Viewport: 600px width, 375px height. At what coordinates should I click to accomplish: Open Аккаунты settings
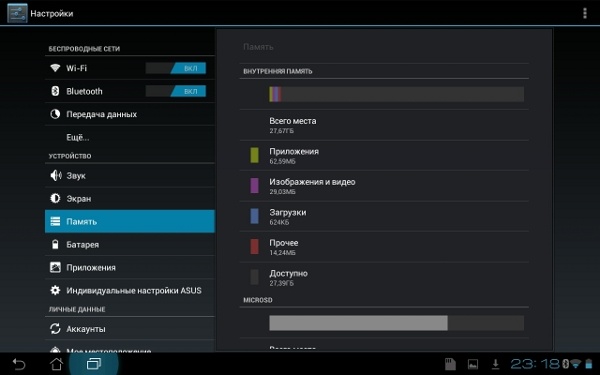[x=130, y=329]
